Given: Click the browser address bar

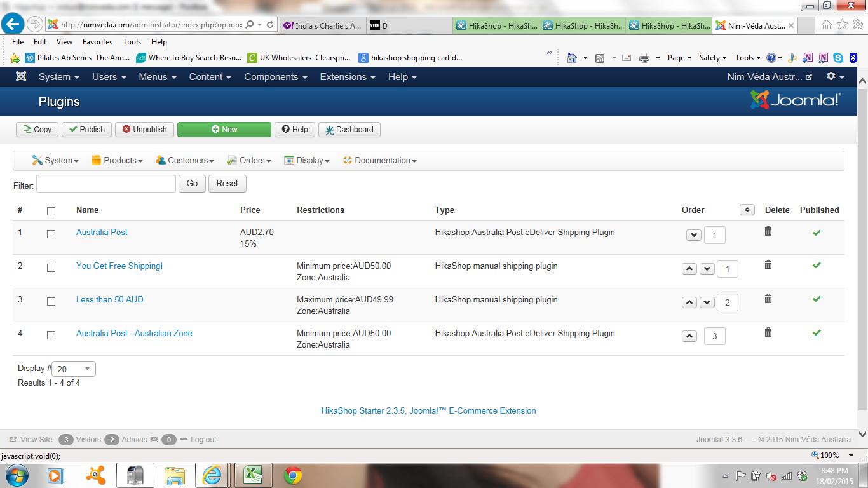Looking at the screenshot, I should pyautogui.click(x=151, y=25).
